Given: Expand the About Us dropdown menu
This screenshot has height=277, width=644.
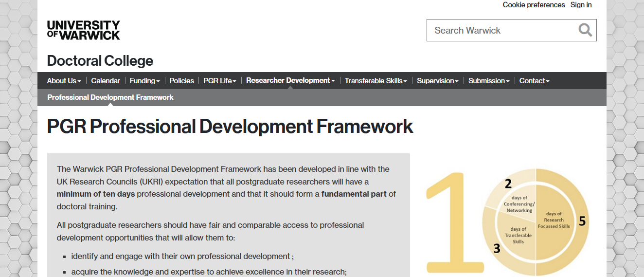Looking at the screenshot, I should coord(64,81).
